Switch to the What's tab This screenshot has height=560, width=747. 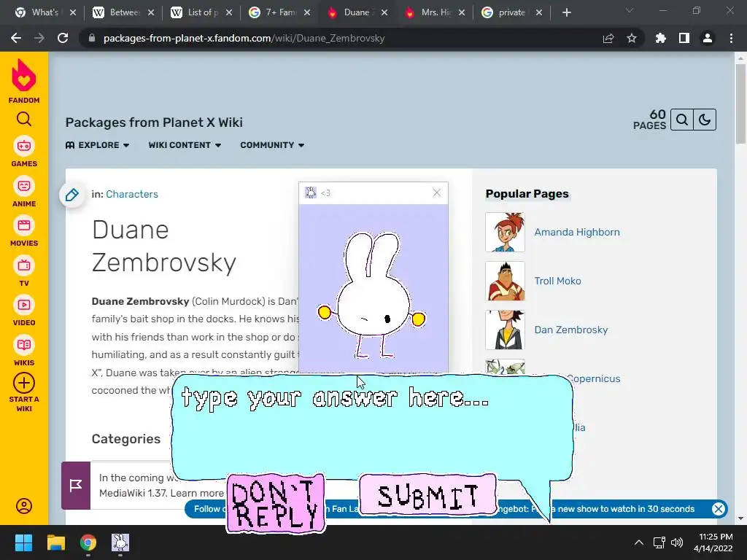point(45,12)
